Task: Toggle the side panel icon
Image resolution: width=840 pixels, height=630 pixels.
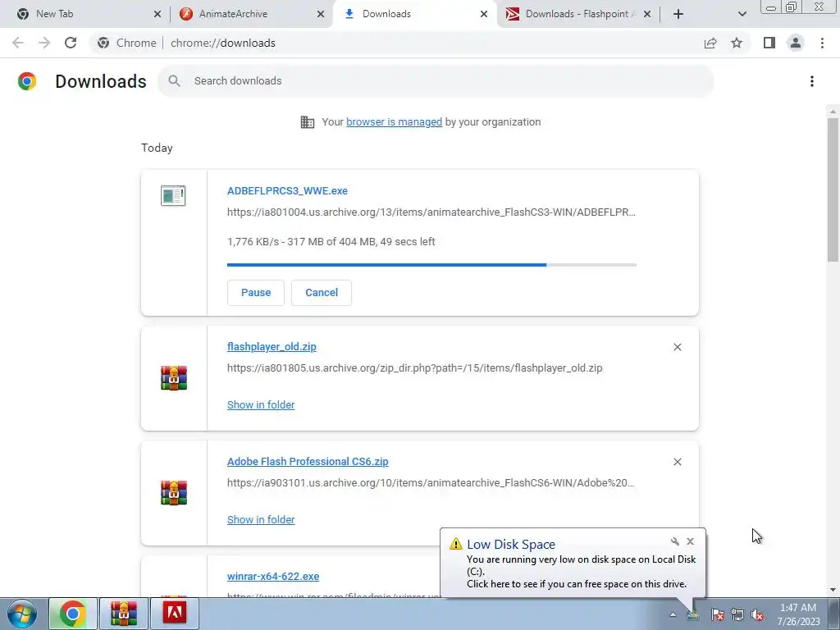Action: tap(769, 43)
